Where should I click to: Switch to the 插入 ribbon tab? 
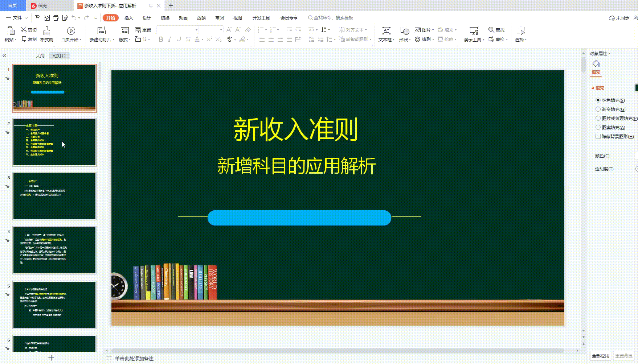pos(128,17)
